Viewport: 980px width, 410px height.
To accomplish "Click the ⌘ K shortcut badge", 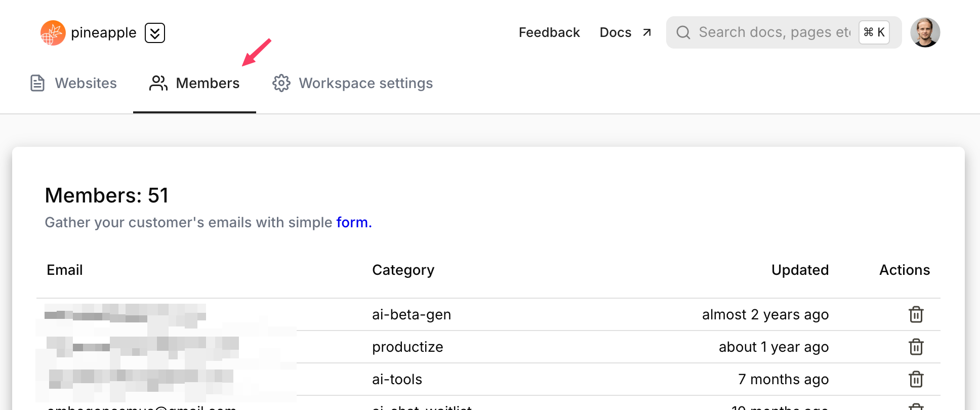I will click(x=874, y=32).
